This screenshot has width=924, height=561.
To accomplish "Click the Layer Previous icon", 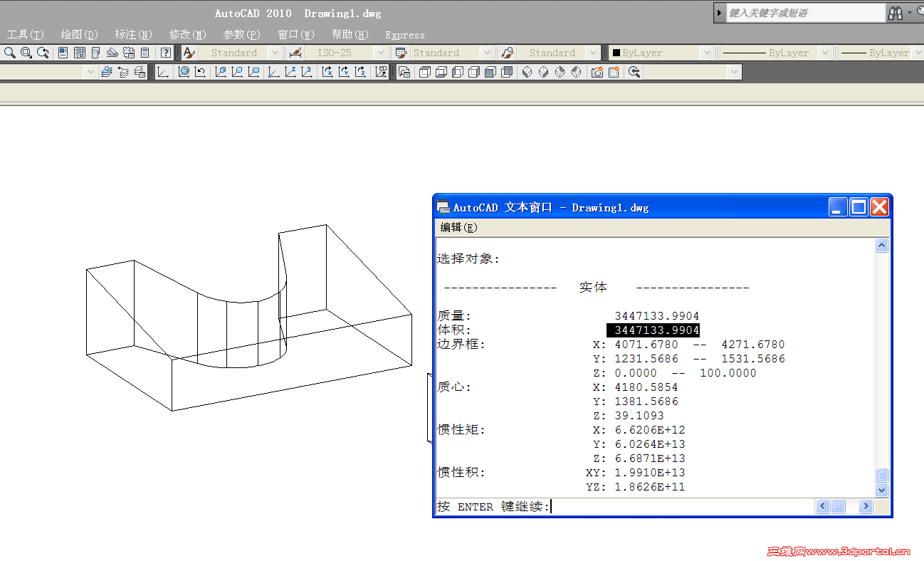I will pos(123,72).
